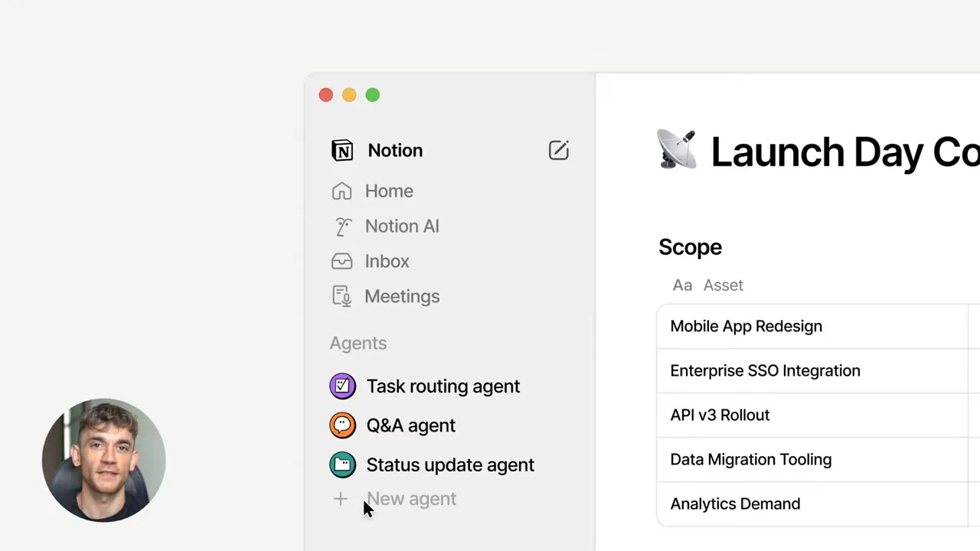Create a New agent
Viewport: 980px width, 551px height.
[x=411, y=499]
